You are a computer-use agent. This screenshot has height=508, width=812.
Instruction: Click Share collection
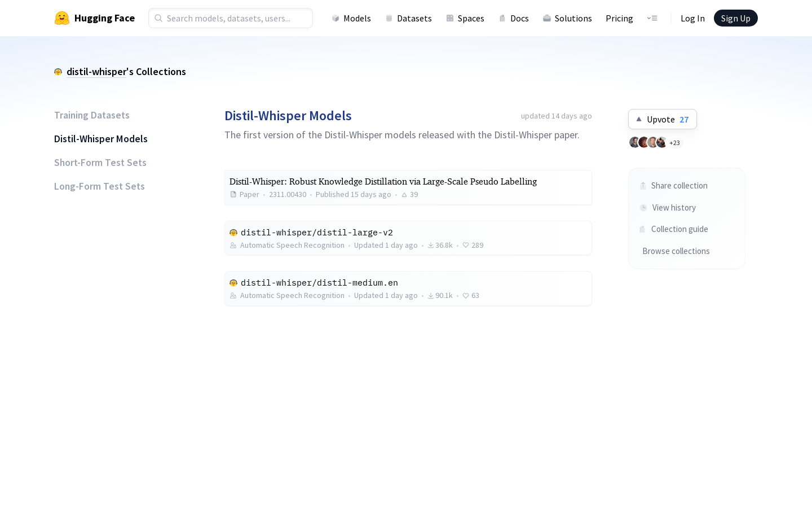674,186
